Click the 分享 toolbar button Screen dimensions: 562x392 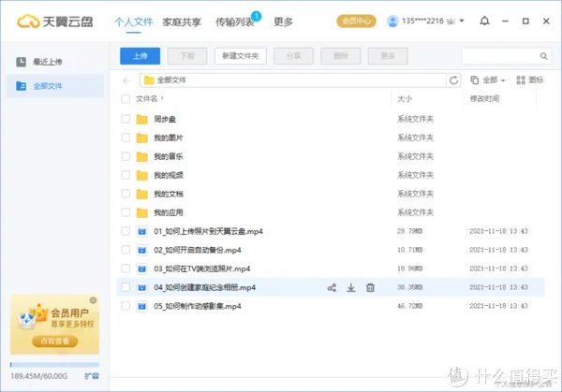tap(293, 56)
